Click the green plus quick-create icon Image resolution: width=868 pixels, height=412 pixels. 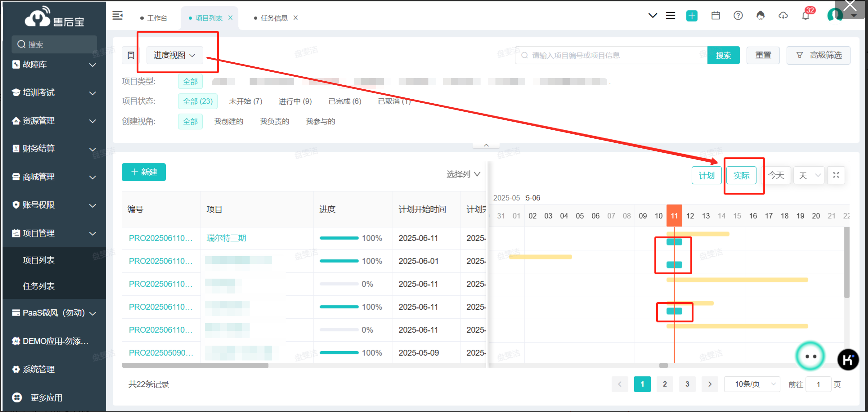pyautogui.click(x=691, y=16)
